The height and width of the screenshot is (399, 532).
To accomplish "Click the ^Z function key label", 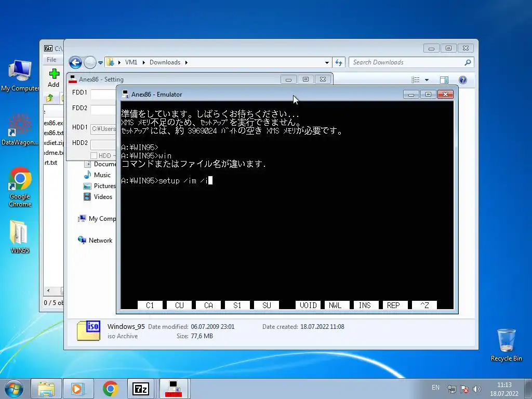I will (424, 305).
